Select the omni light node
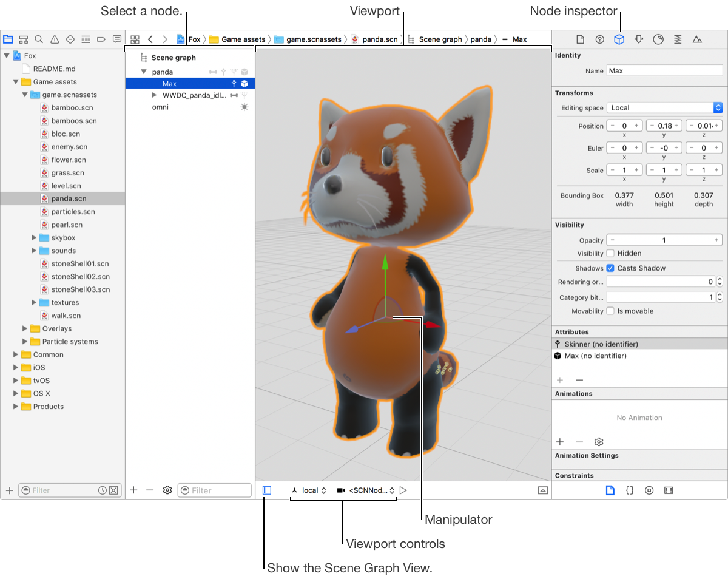Viewport: 728px width, 579px height. [160, 107]
